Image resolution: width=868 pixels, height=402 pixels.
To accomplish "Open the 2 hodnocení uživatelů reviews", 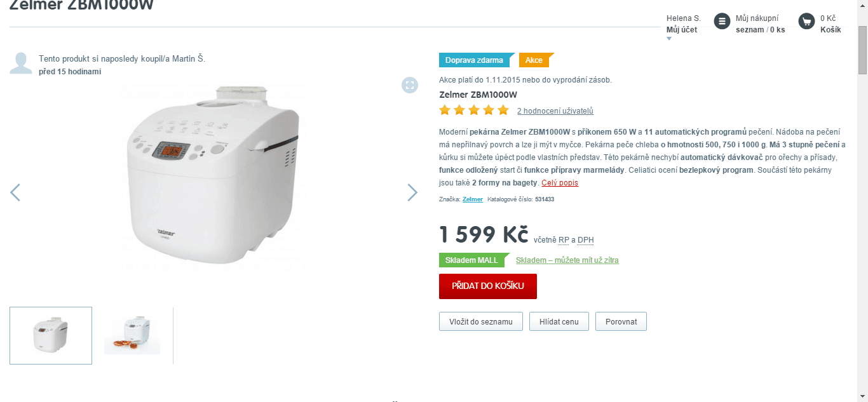I will pyautogui.click(x=554, y=110).
